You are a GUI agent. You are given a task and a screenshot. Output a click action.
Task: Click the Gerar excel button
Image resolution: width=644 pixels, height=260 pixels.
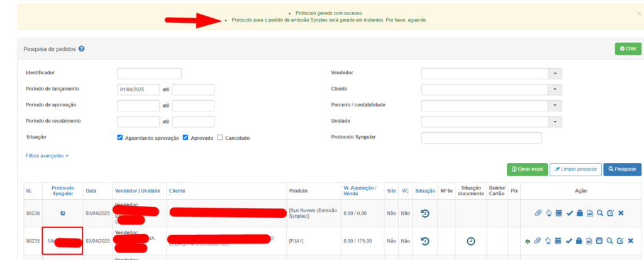[x=526, y=169]
